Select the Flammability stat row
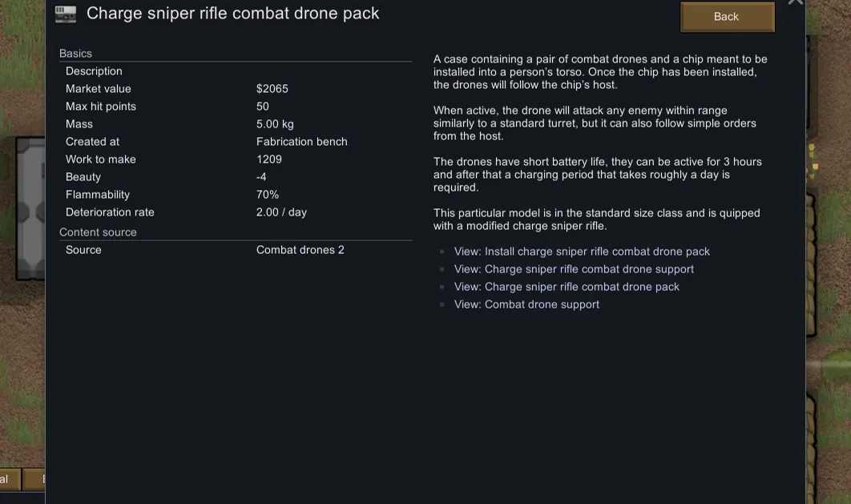 pos(236,195)
